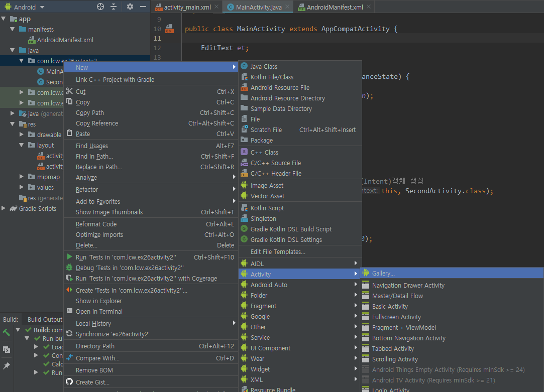Choose Tabbed Activity
This screenshot has width=544, height=392.
[452, 348]
